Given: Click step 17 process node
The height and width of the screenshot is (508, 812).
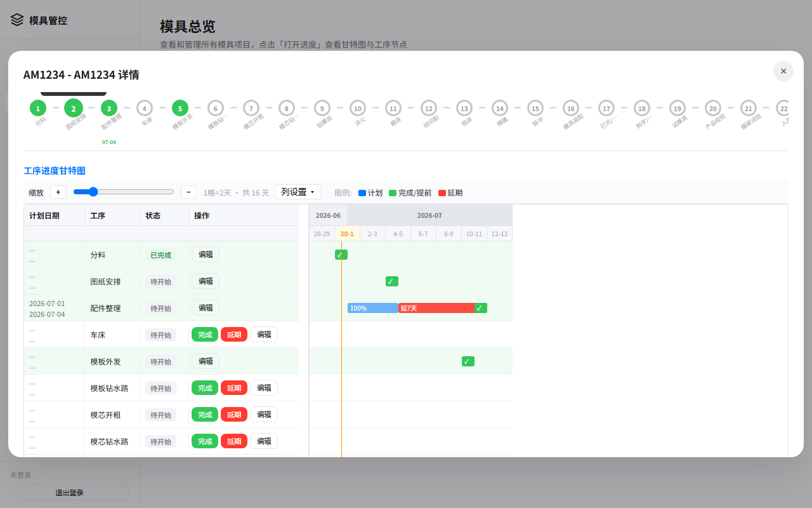Looking at the screenshot, I should coord(606,108).
